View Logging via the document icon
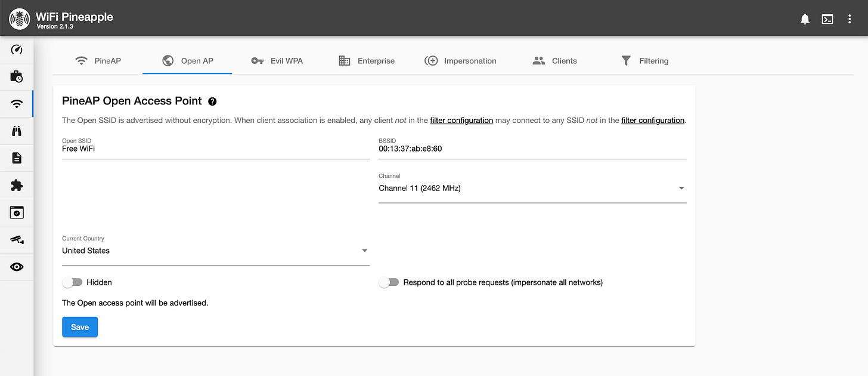The image size is (868, 376). tap(16, 158)
